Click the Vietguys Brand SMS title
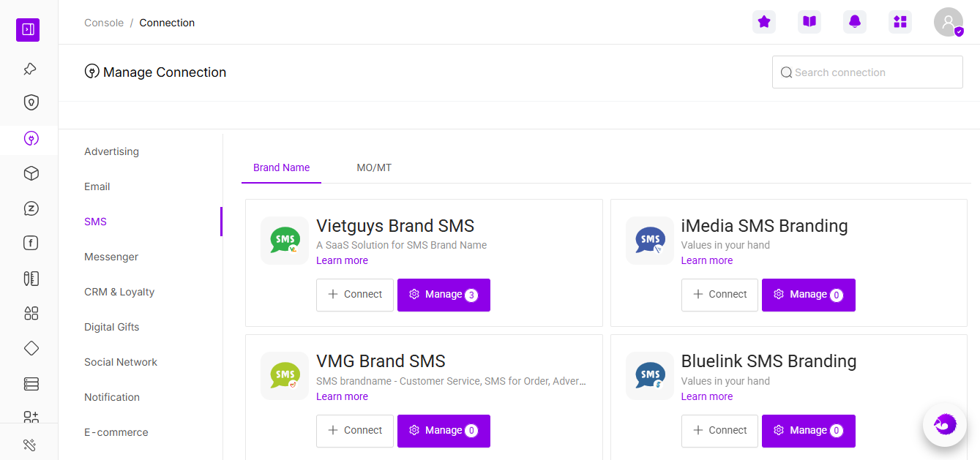 (x=395, y=226)
